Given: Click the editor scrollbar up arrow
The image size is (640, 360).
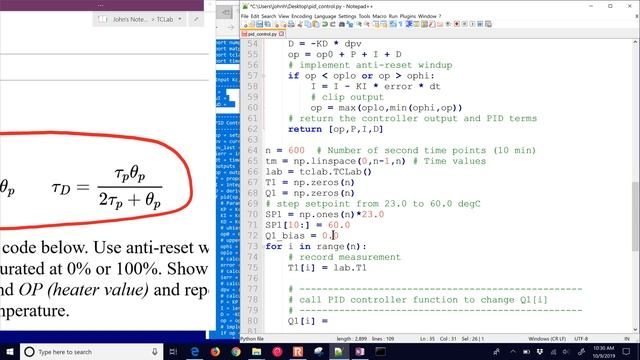Looking at the screenshot, I should (635, 42).
